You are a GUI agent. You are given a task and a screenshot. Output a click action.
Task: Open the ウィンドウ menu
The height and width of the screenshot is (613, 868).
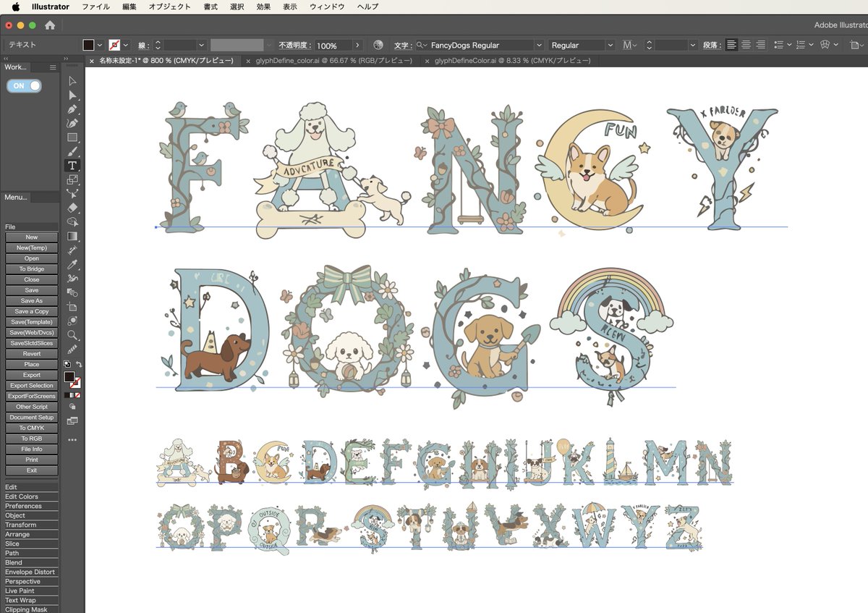(x=327, y=7)
